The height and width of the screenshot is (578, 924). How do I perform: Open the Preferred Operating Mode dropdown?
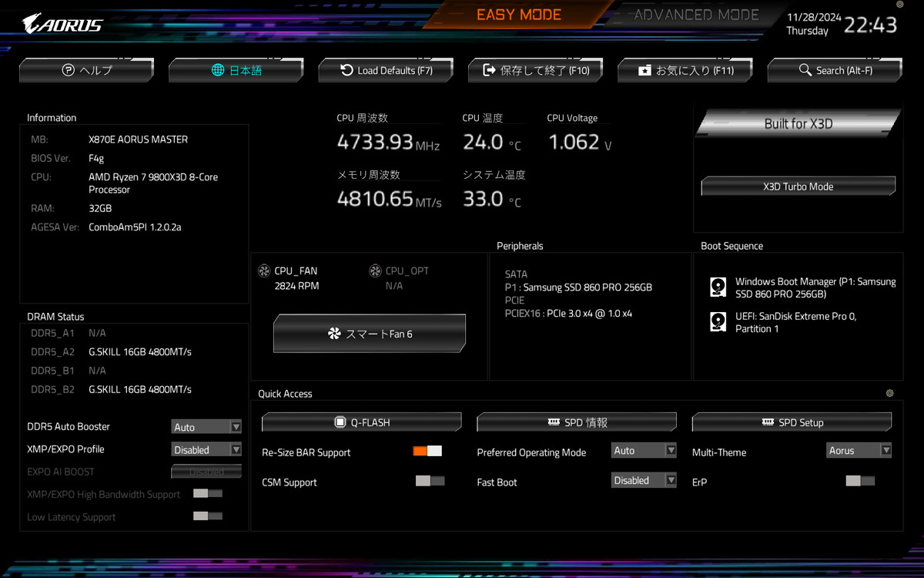tap(644, 450)
